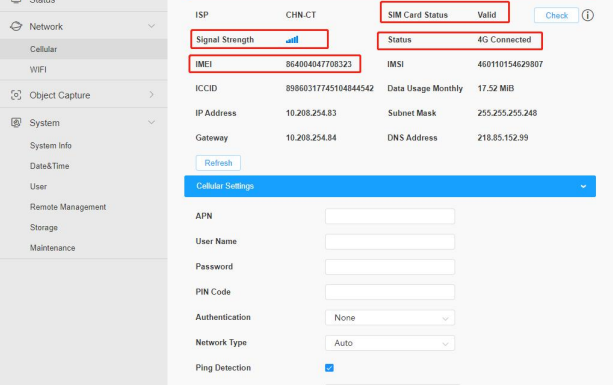Click the Cellular Settings header bar
The width and height of the screenshot is (613, 385).
coord(390,186)
